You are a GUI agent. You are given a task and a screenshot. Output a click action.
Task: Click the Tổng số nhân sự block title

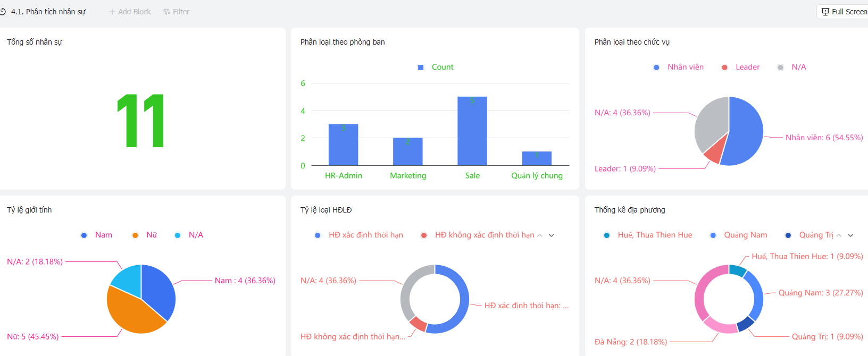(x=35, y=42)
